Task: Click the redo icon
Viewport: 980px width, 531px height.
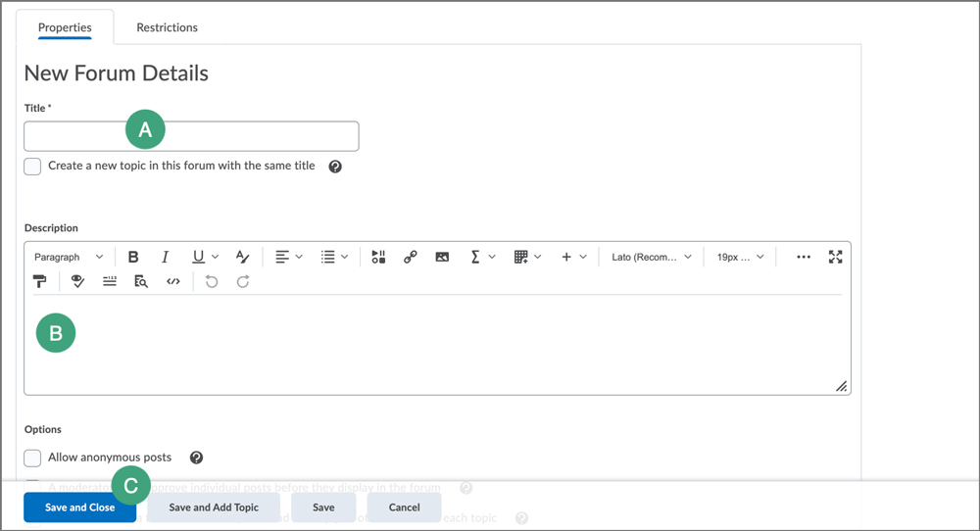Action: (243, 282)
